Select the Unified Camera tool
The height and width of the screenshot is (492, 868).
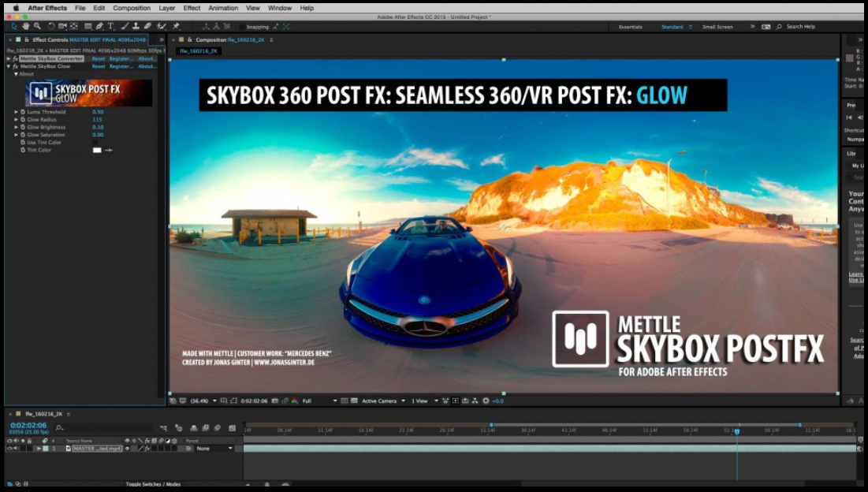62,26
